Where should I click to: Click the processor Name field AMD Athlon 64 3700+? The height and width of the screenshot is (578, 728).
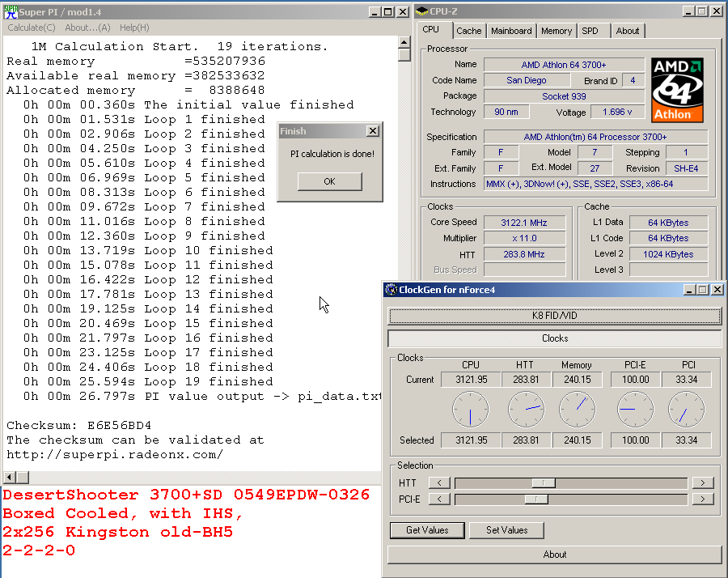tap(564, 65)
